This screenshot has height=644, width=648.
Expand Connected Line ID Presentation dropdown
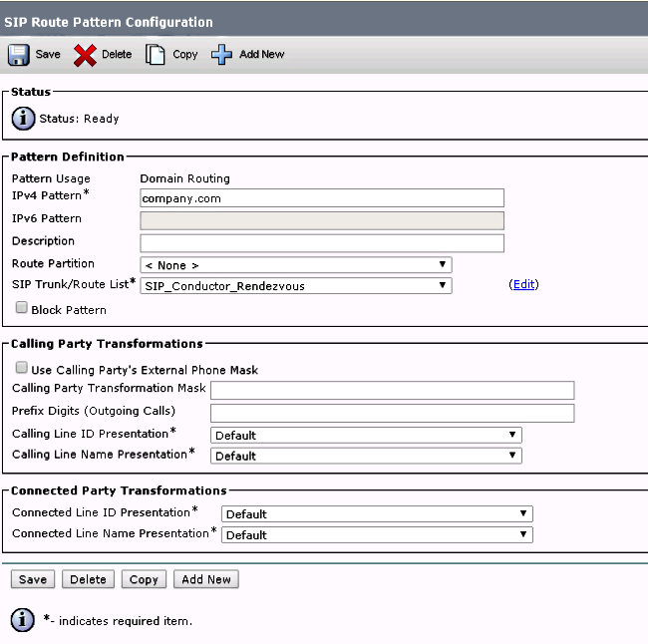[376, 514]
